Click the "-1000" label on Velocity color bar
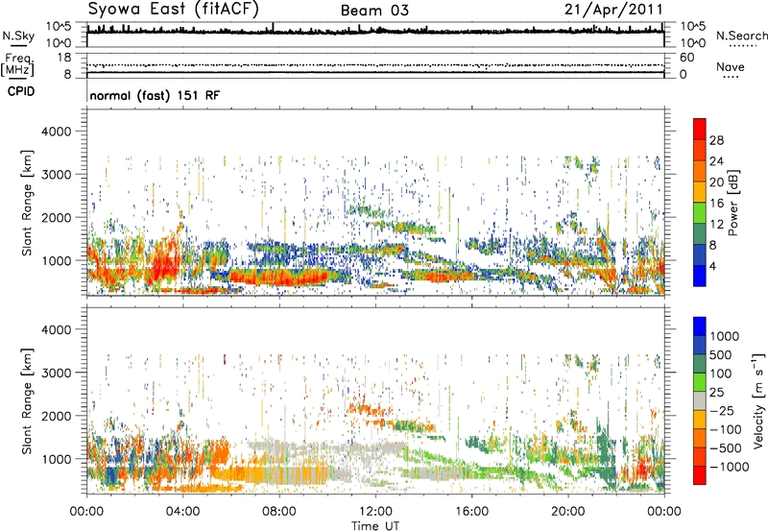The height and width of the screenshot is (532, 768). (x=730, y=467)
